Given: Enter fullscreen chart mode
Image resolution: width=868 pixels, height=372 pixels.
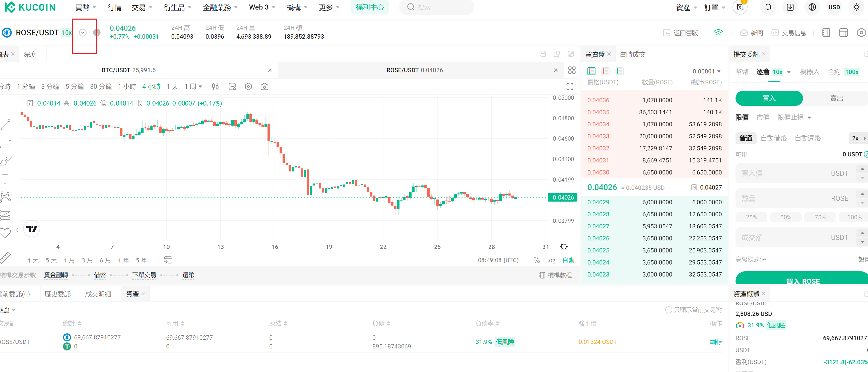Looking at the screenshot, I should (570, 86).
